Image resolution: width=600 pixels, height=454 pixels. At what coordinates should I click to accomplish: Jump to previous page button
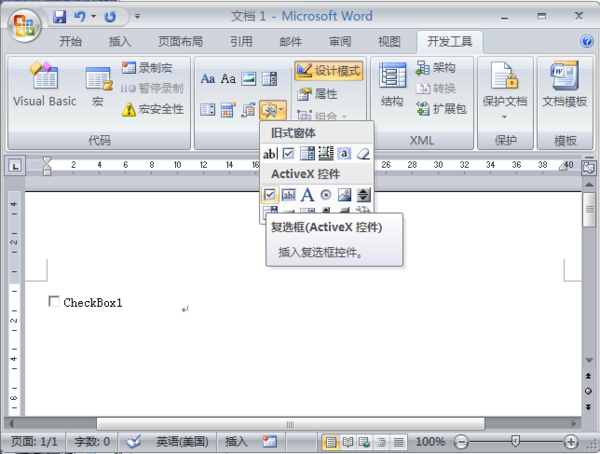coord(589,376)
